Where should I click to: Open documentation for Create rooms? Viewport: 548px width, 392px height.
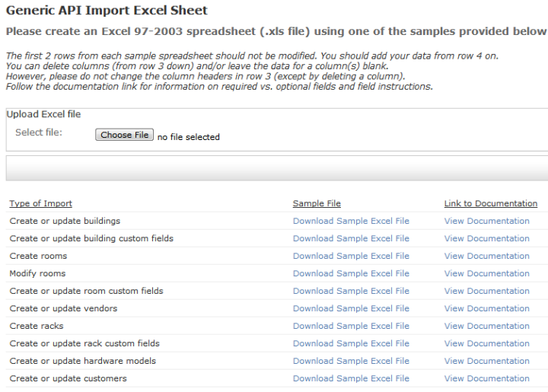(x=486, y=256)
